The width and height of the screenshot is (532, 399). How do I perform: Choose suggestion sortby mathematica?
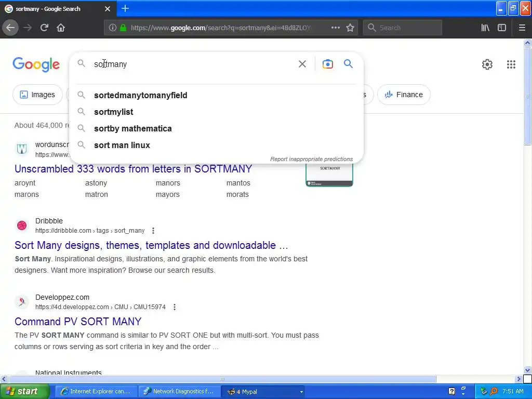coord(217,129)
